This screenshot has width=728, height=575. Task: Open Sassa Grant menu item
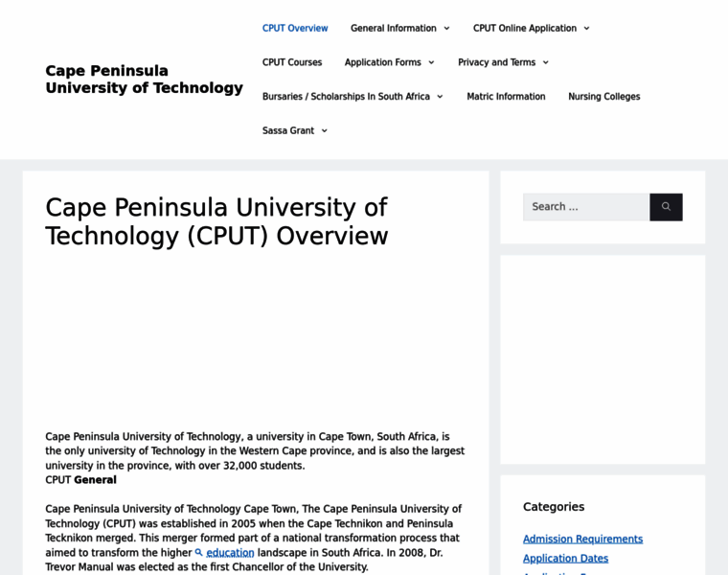(288, 130)
